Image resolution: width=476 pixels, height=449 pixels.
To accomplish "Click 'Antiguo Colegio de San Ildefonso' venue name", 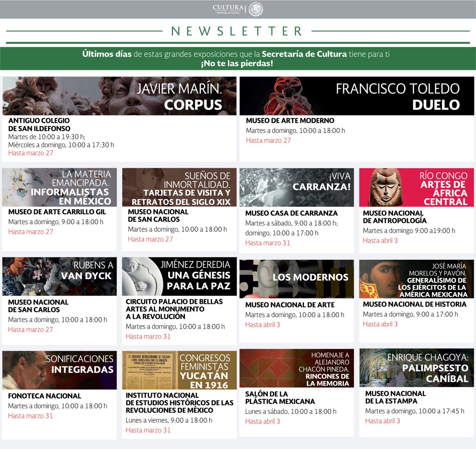I will point(39,125).
